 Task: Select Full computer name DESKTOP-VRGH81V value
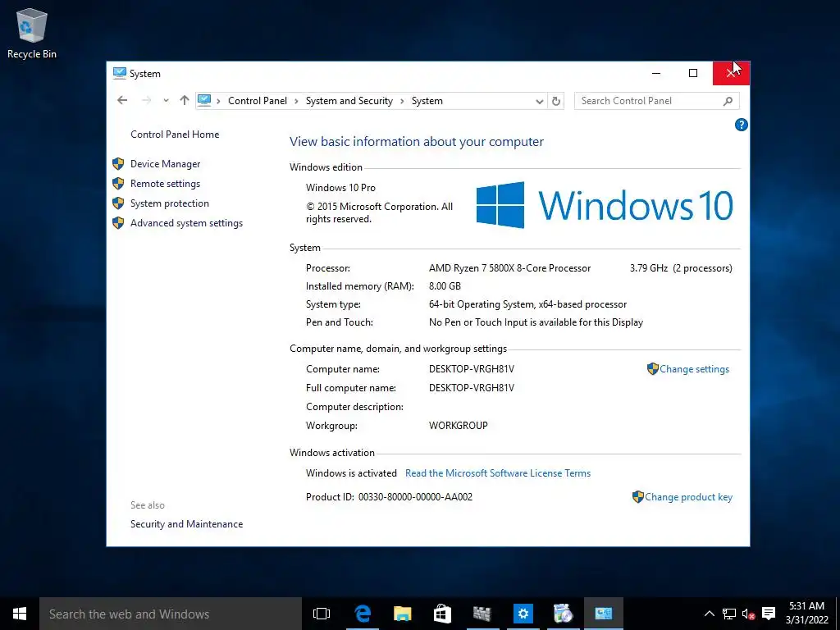tap(472, 388)
